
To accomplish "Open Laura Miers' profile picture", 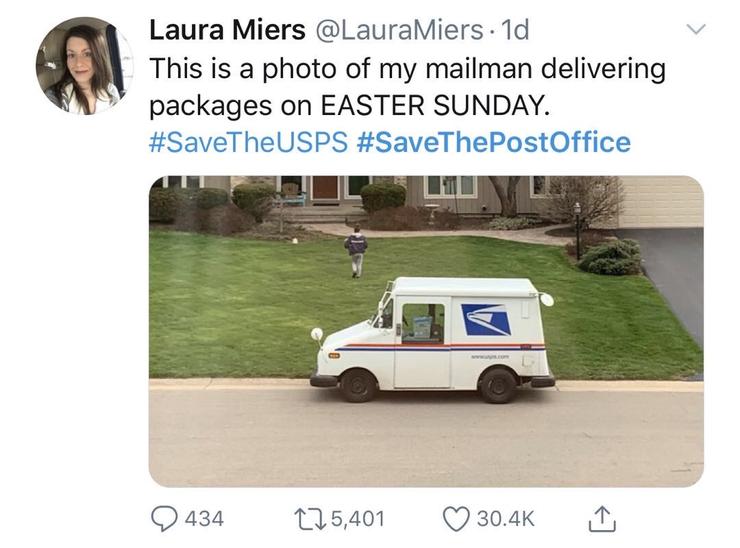I will click(x=84, y=66).
